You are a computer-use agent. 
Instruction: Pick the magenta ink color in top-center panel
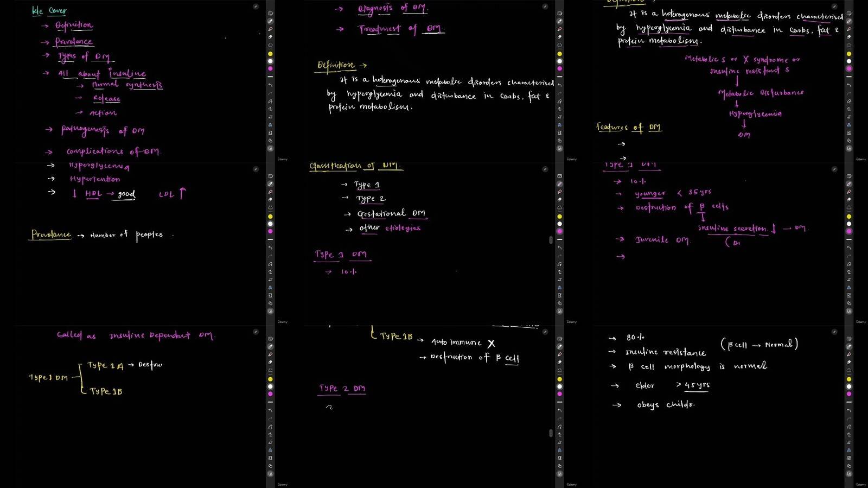(x=559, y=68)
